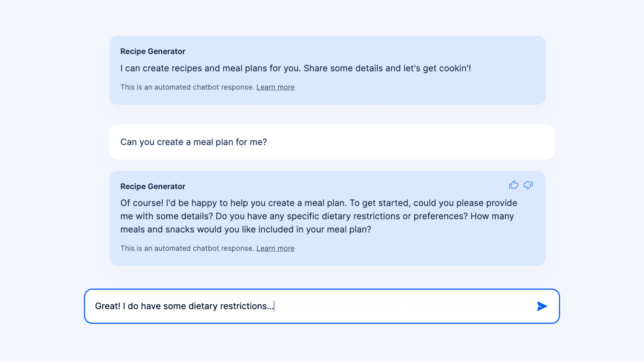Click the thumbs down feedback icon

tap(528, 185)
